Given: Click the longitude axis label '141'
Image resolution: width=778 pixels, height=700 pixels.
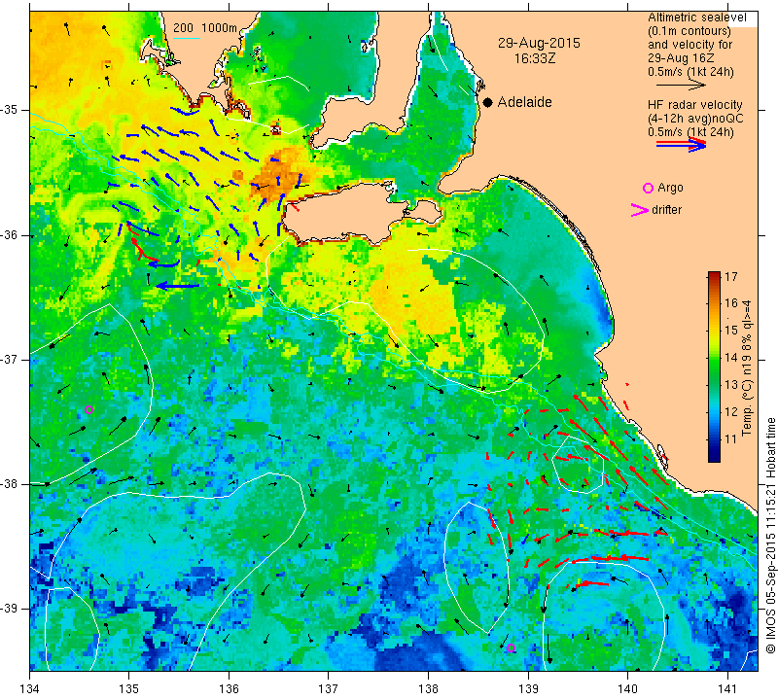Looking at the screenshot, I should point(727,688).
